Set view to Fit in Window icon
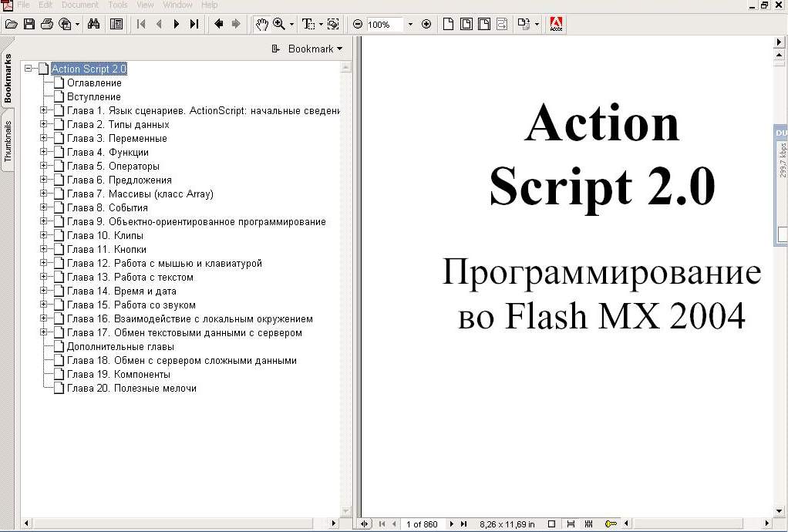This screenshot has width=788, height=532. (x=466, y=24)
